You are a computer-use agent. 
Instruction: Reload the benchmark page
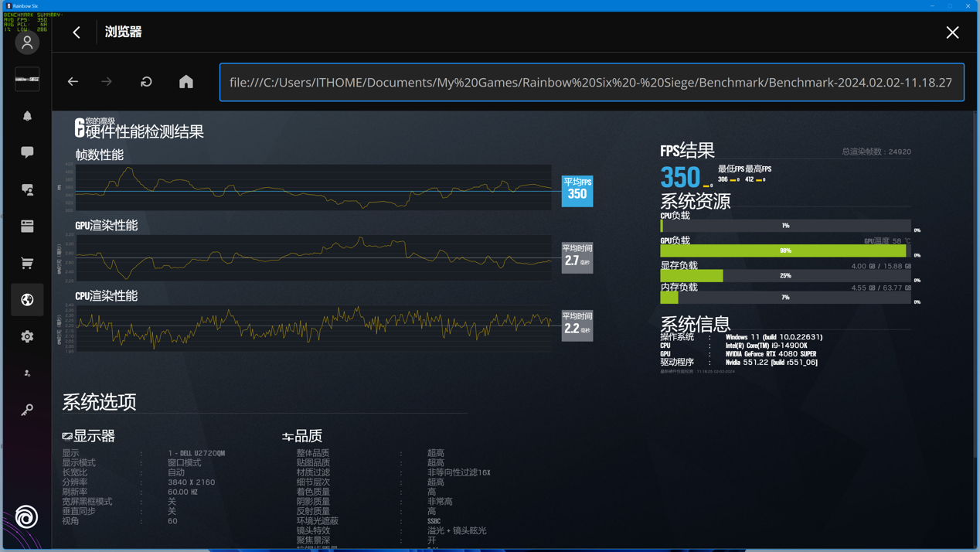tap(146, 81)
